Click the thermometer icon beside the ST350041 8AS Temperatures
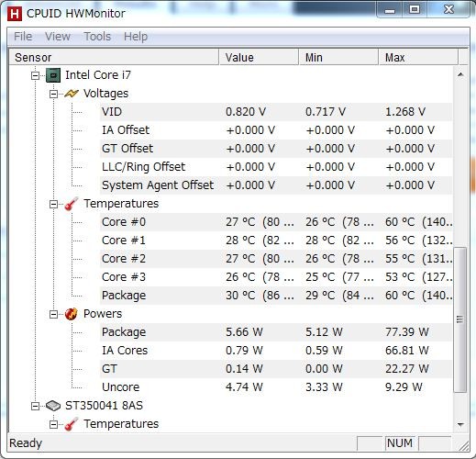This screenshot has height=459, width=476. (72, 424)
